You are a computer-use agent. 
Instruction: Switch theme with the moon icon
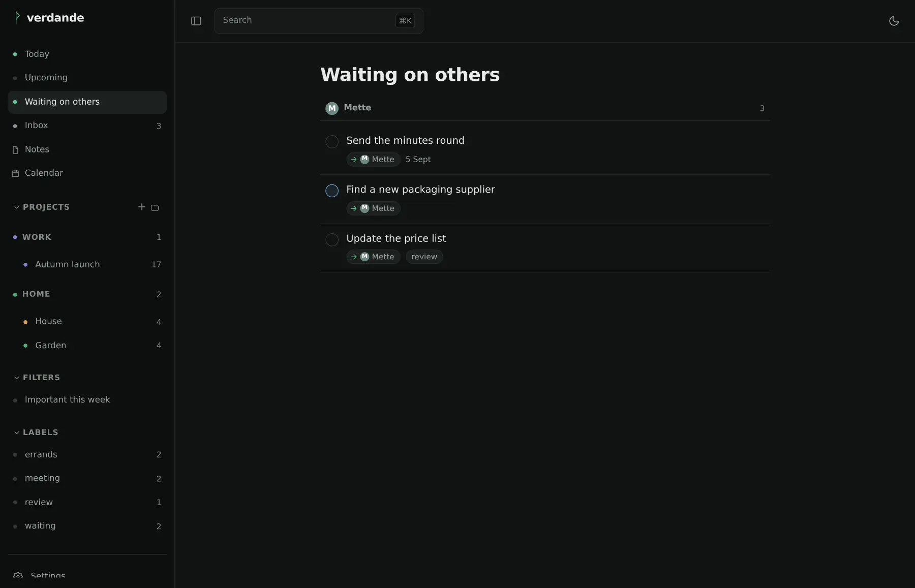894,21
